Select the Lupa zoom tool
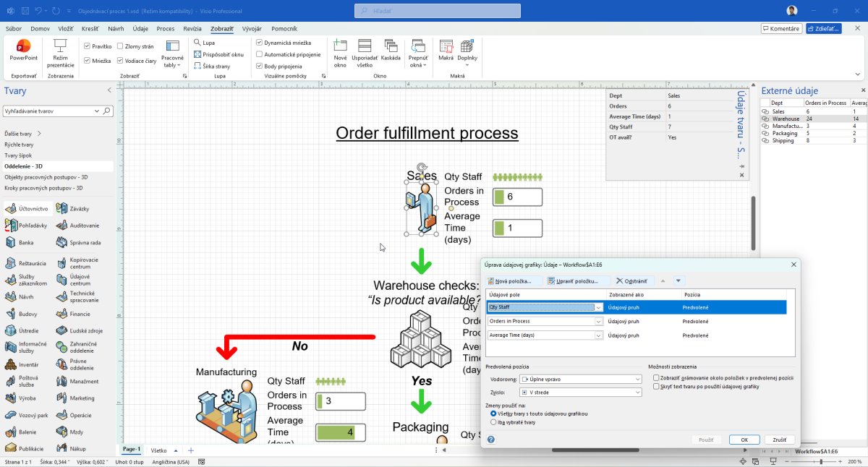Viewport: 868px width, 467px height. (x=204, y=43)
